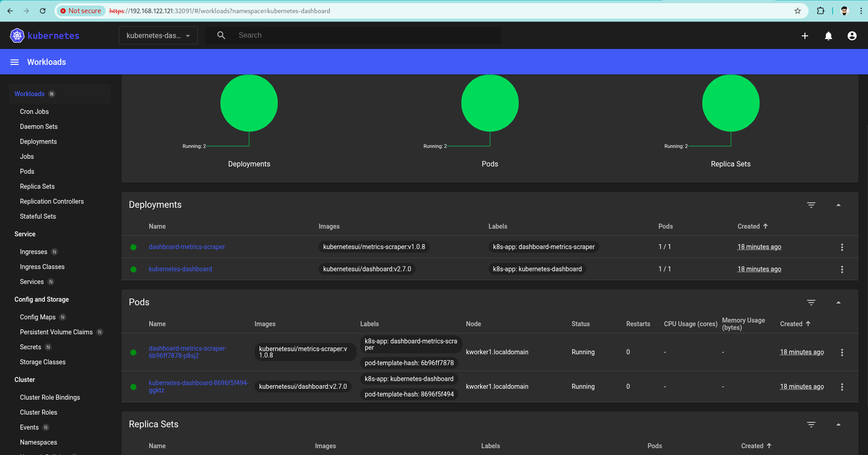The image size is (868, 455).
Task: Go back in browser history
Action: pyautogui.click(x=10, y=11)
